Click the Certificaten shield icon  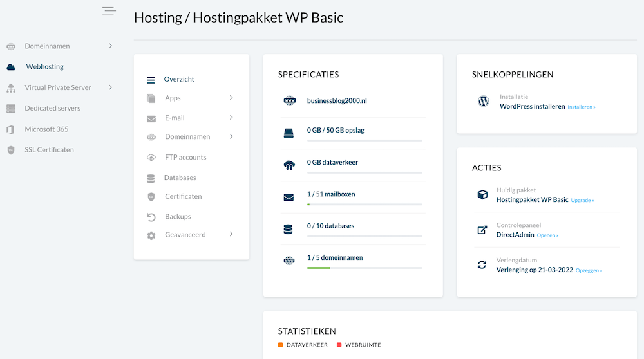[x=151, y=197]
